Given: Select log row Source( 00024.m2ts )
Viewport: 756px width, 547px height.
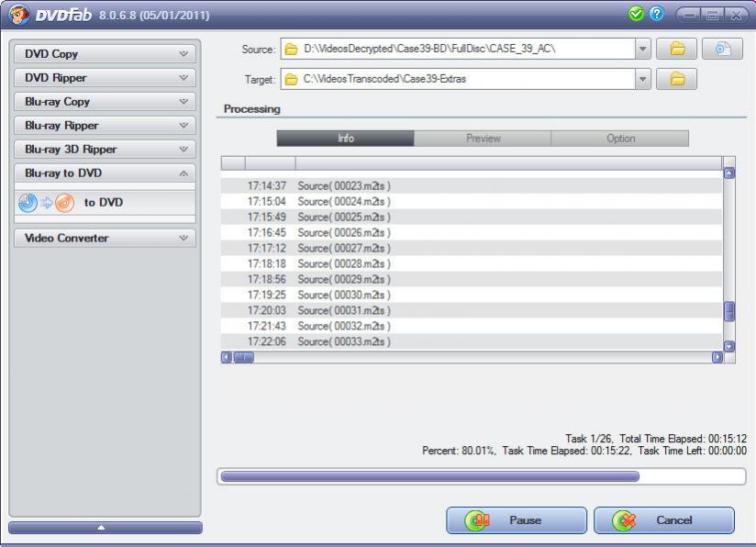Looking at the screenshot, I should (x=472, y=201).
